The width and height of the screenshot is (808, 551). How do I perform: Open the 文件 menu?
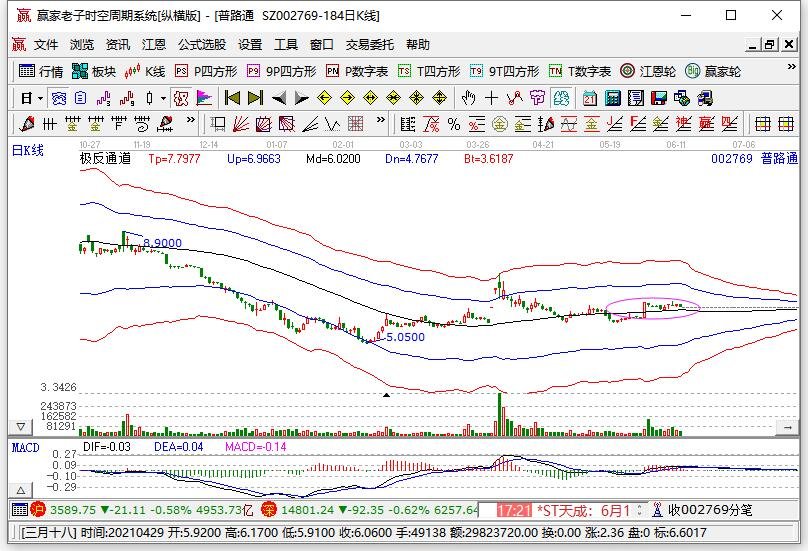click(x=46, y=45)
